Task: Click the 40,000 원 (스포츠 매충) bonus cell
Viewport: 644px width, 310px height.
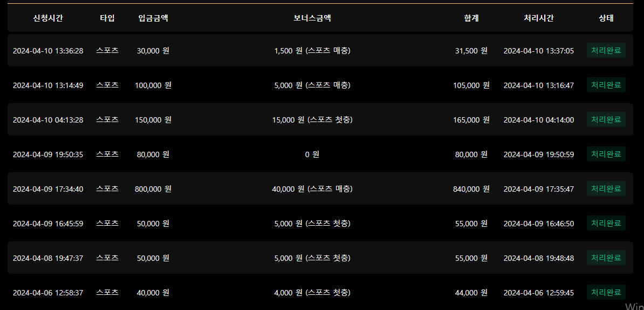Action: coord(312,188)
